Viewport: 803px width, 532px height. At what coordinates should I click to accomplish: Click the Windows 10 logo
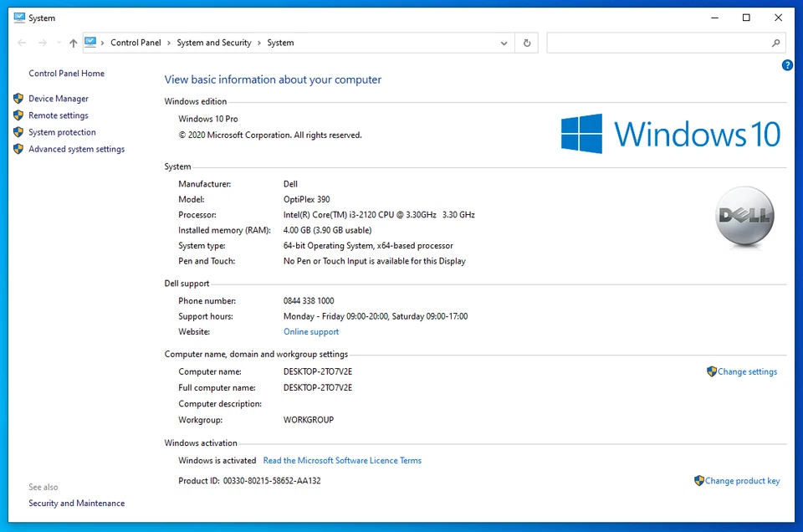point(670,134)
